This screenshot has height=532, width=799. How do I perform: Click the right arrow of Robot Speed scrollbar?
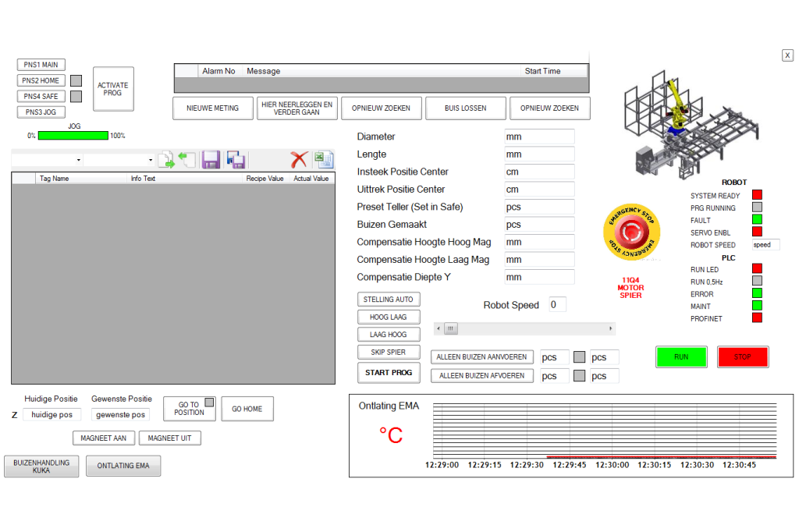[x=611, y=329]
